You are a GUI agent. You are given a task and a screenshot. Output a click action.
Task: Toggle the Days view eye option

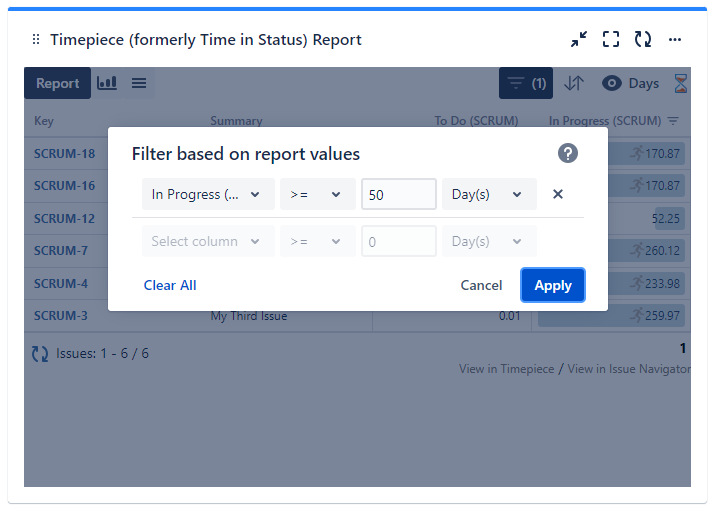coord(630,83)
